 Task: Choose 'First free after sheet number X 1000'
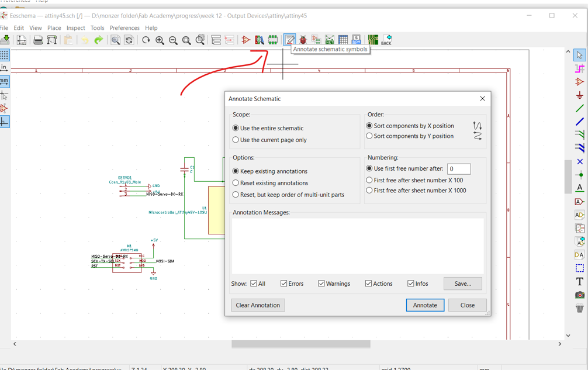416,191
